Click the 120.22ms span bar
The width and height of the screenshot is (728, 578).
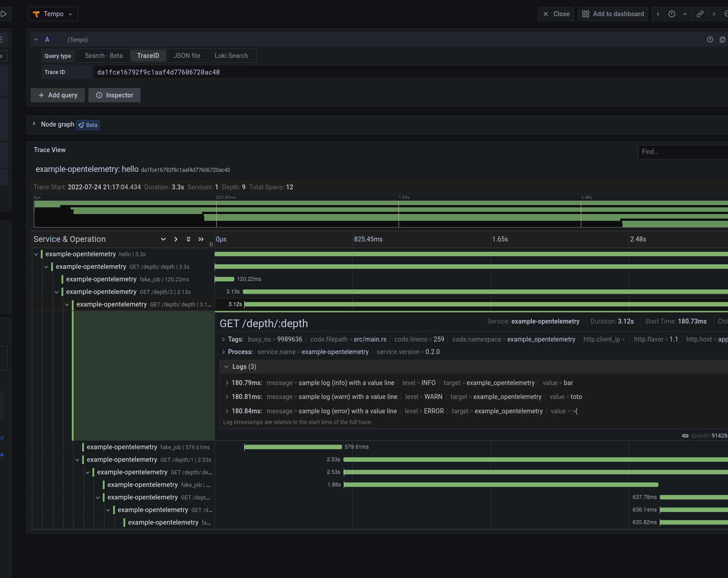click(224, 279)
